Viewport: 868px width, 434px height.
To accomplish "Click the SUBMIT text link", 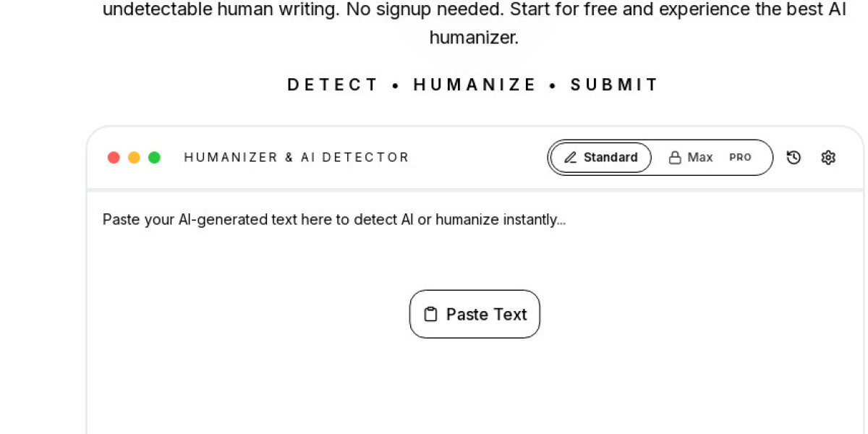I will click(x=615, y=85).
